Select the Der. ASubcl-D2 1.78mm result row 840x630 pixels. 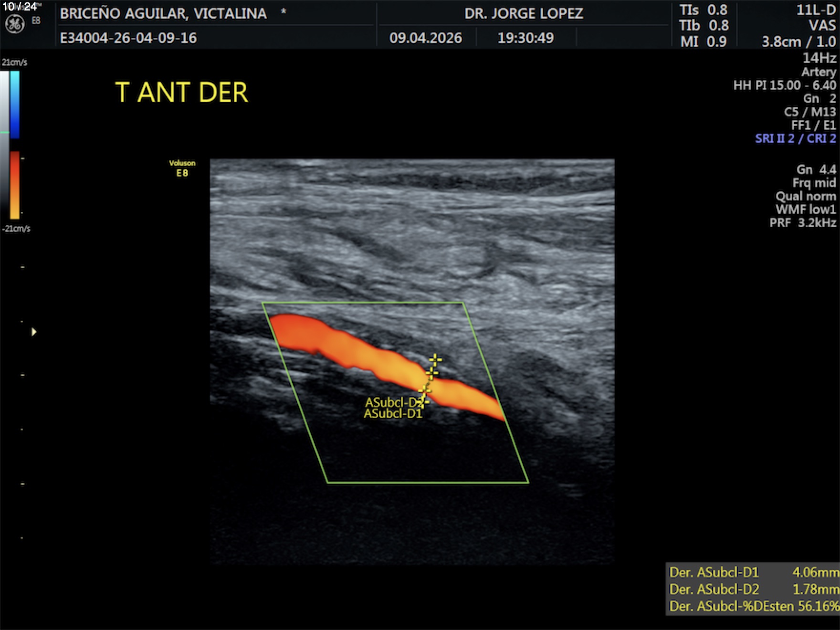(x=753, y=589)
